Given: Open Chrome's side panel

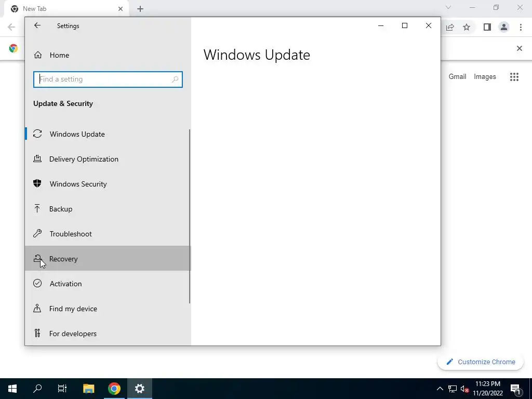Looking at the screenshot, I should 487,27.
